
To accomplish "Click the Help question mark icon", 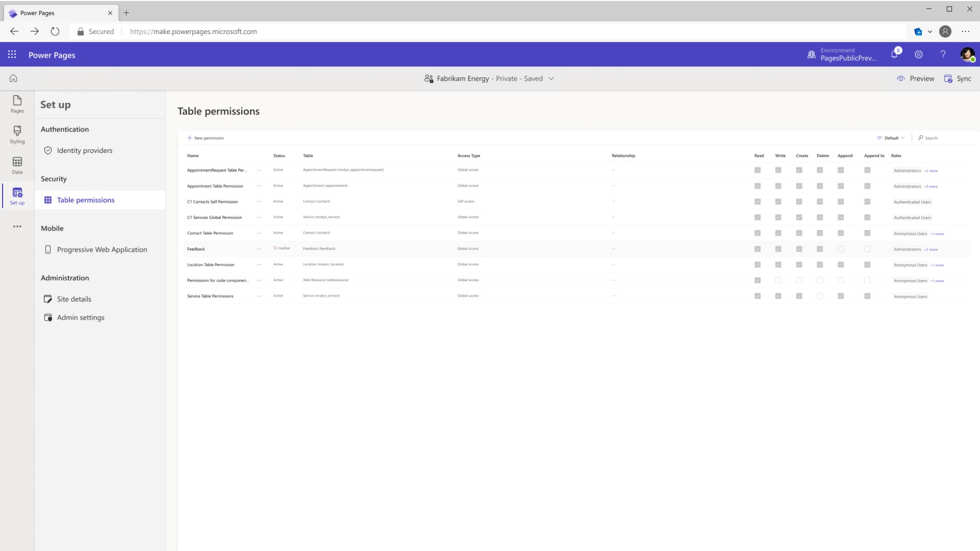I will [x=943, y=55].
